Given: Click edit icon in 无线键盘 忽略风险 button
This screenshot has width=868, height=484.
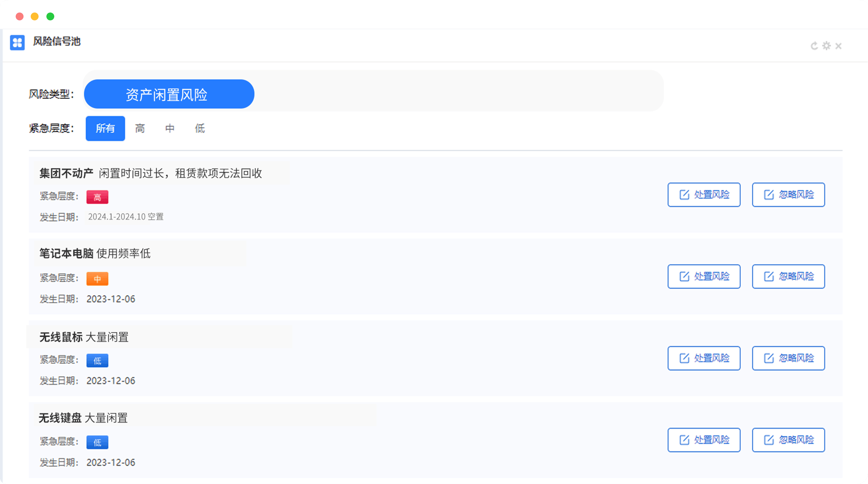Looking at the screenshot, I should [x=769, y=440].
